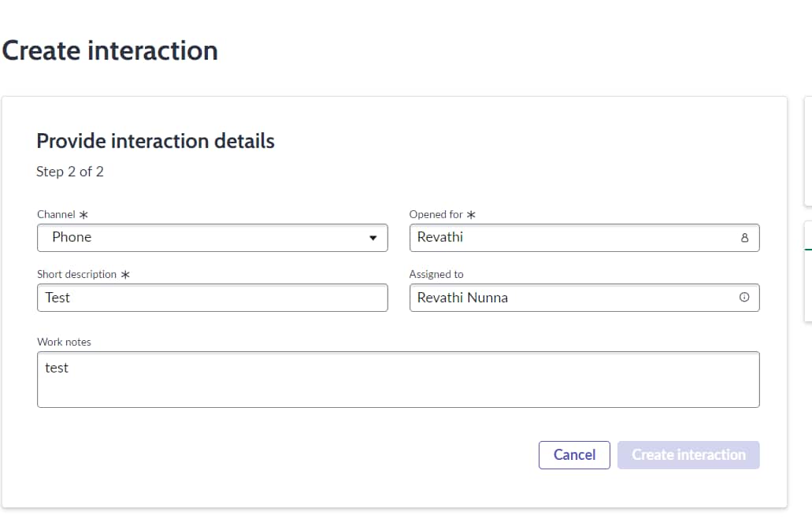
Task: Click inside the Short description field
Action: (x=212, y=298)
